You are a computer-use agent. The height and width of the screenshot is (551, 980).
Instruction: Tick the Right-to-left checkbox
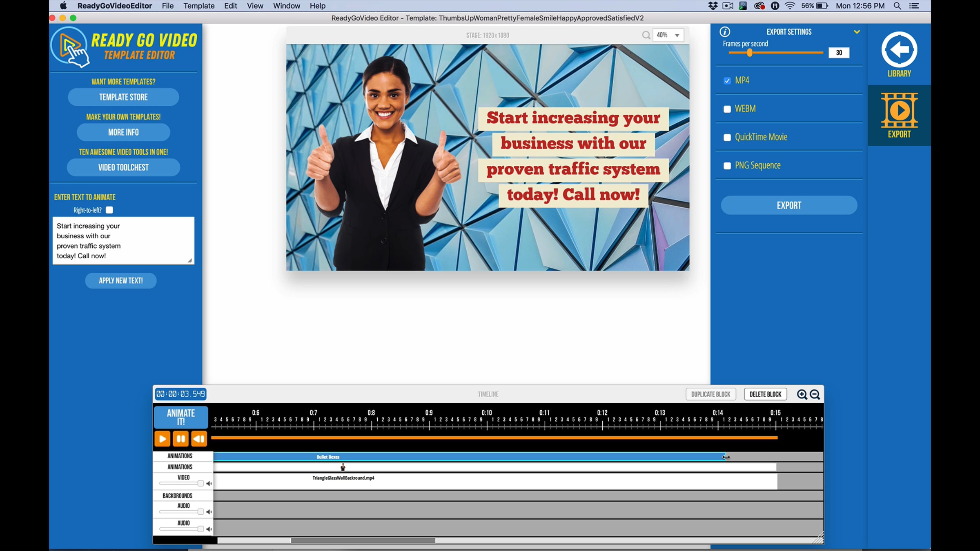coord(109,210)
